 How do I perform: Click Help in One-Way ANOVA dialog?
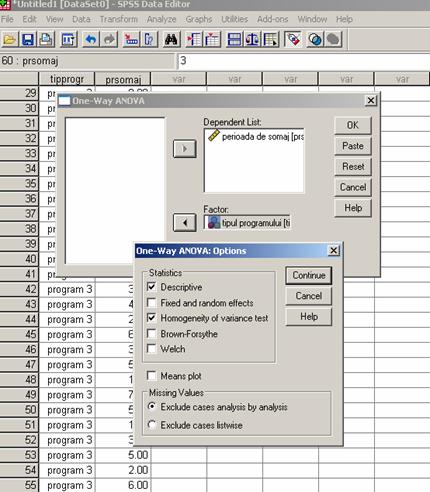[353, 208]
